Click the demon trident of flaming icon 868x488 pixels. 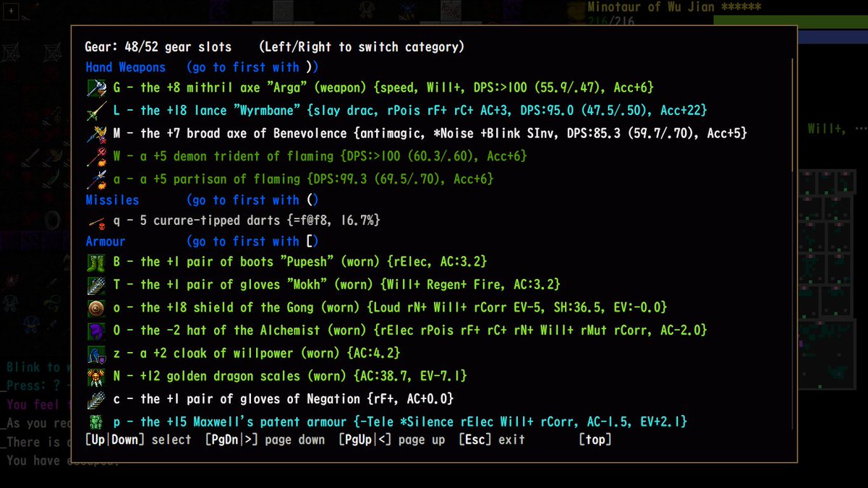(x=96, y=156)
